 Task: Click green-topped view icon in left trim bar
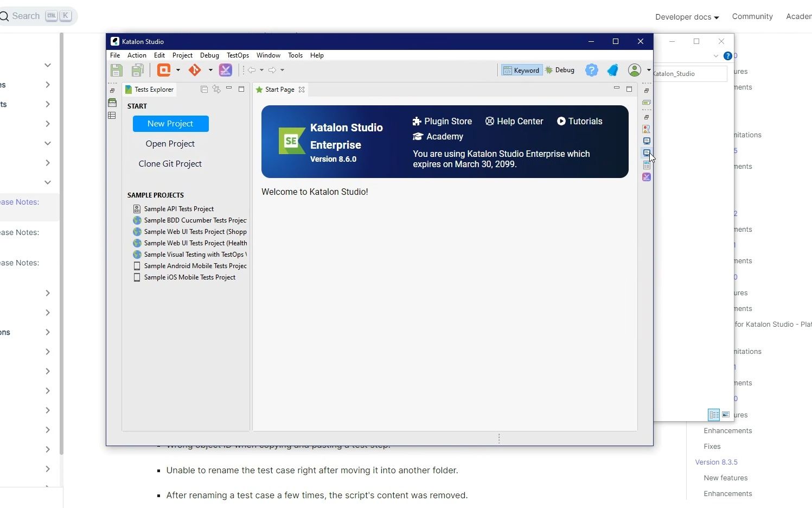click(x=112, y=103)
